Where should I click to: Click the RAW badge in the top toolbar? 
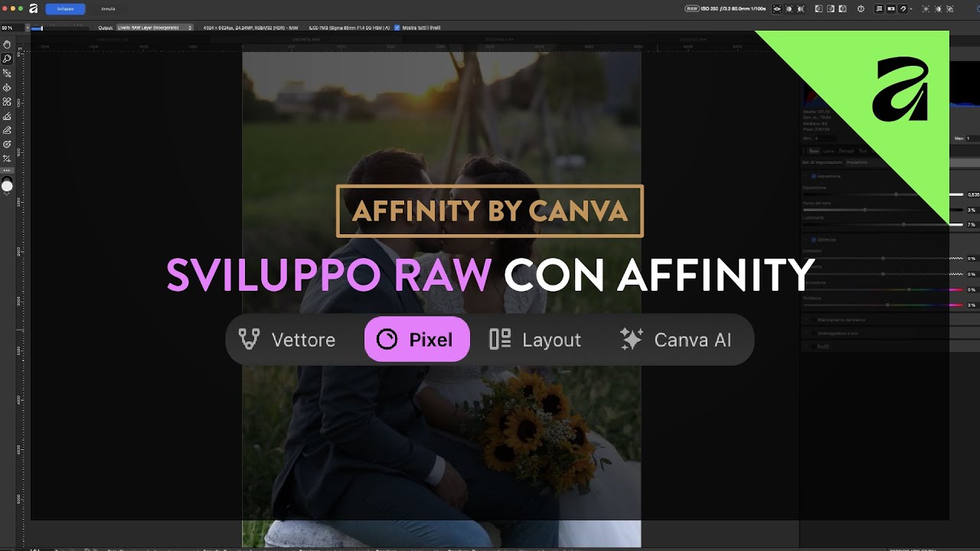click(692, 8)
